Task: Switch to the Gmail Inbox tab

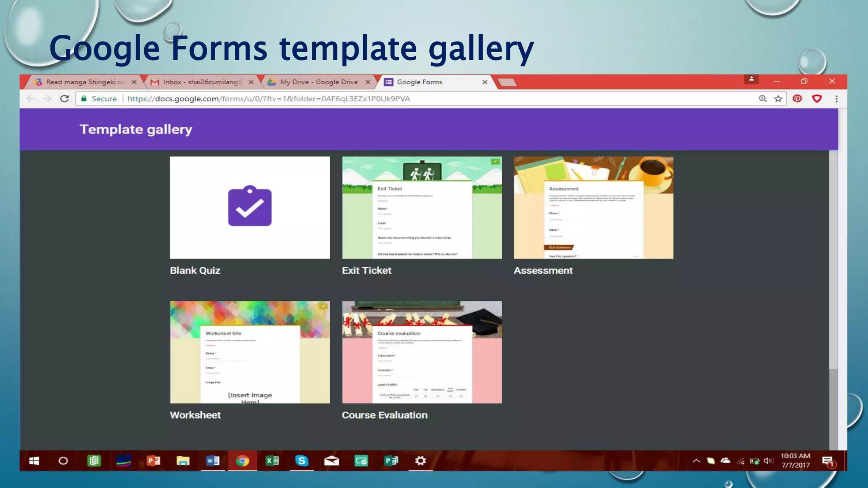Action: point(202,82)
